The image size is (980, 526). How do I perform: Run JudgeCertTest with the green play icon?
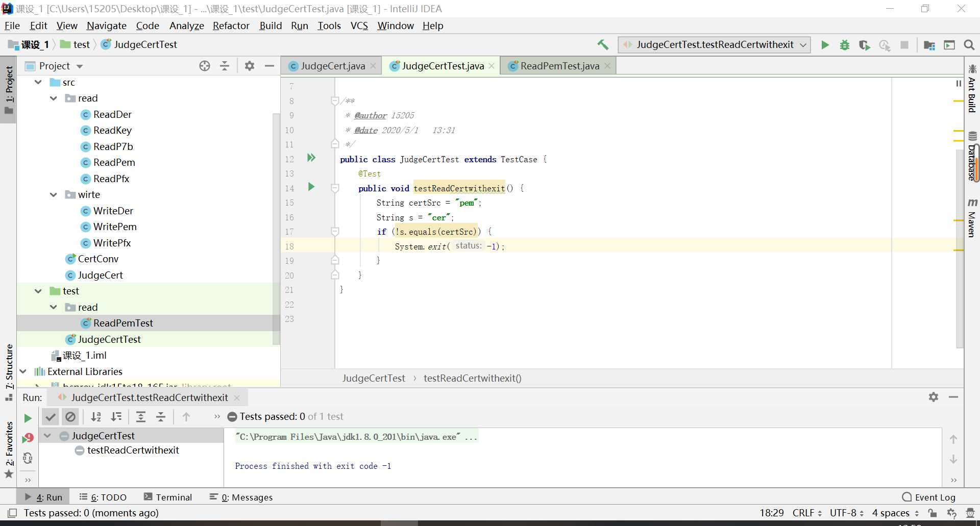[825, 45]
